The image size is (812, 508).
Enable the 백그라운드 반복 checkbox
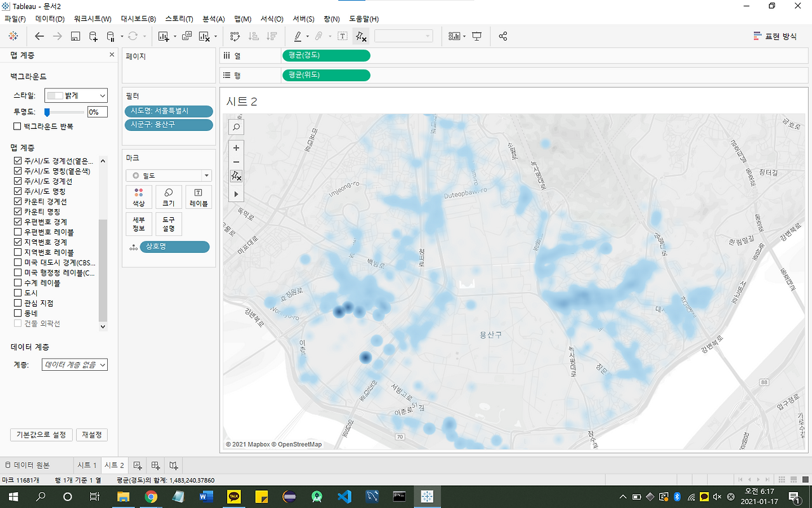point(18,126)
